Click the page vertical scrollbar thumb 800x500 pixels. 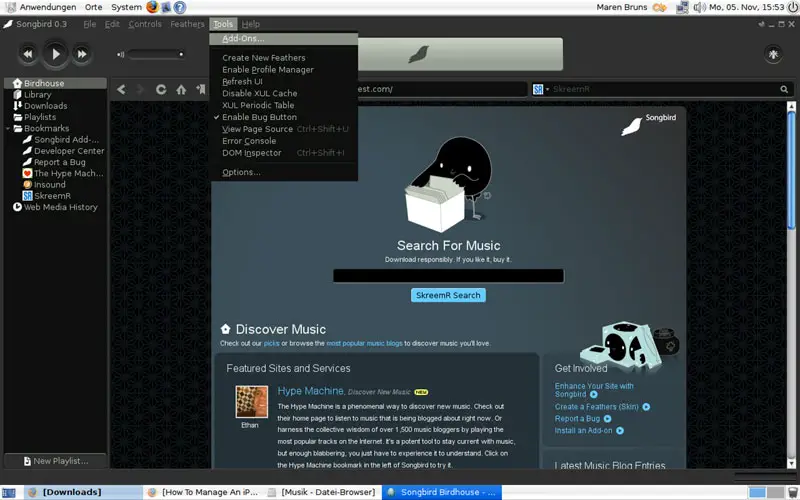pyautogui.click(x=791, y=170)
